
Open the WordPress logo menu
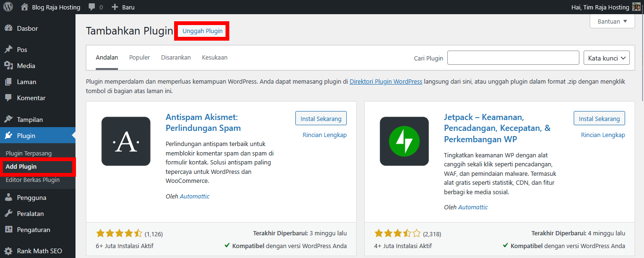pos(8,7)
